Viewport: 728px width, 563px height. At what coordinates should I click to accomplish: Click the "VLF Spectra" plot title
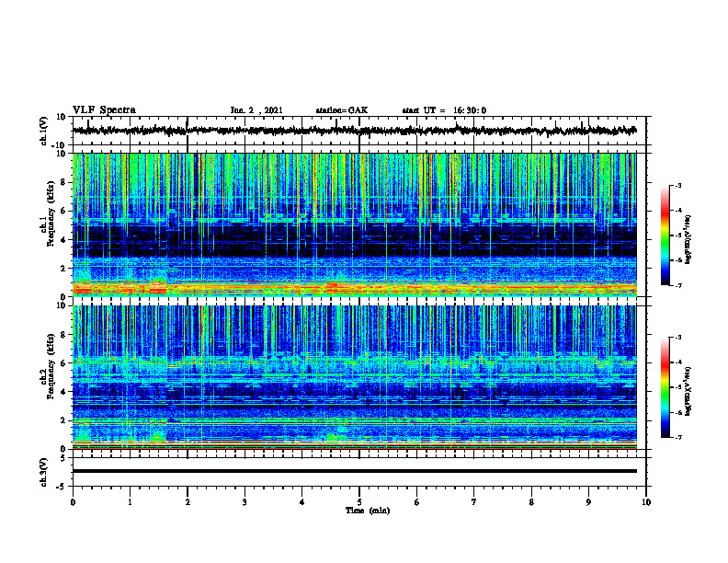tap(104, 110)
